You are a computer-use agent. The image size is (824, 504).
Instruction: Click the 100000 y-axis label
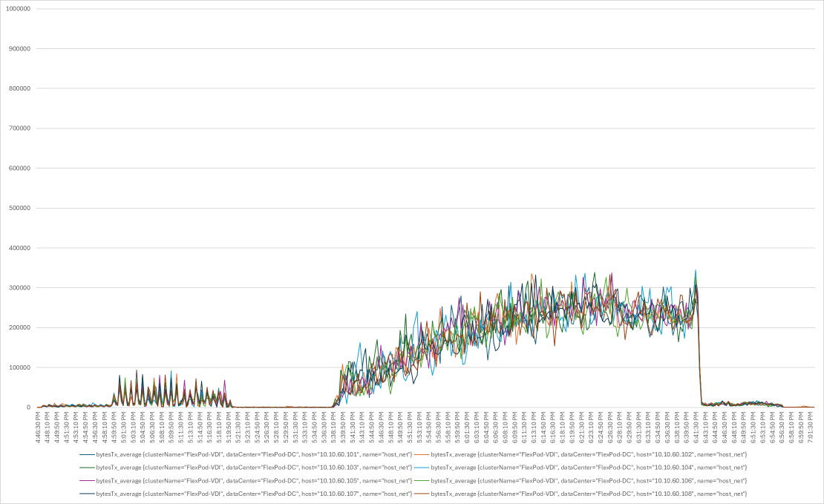19,368
